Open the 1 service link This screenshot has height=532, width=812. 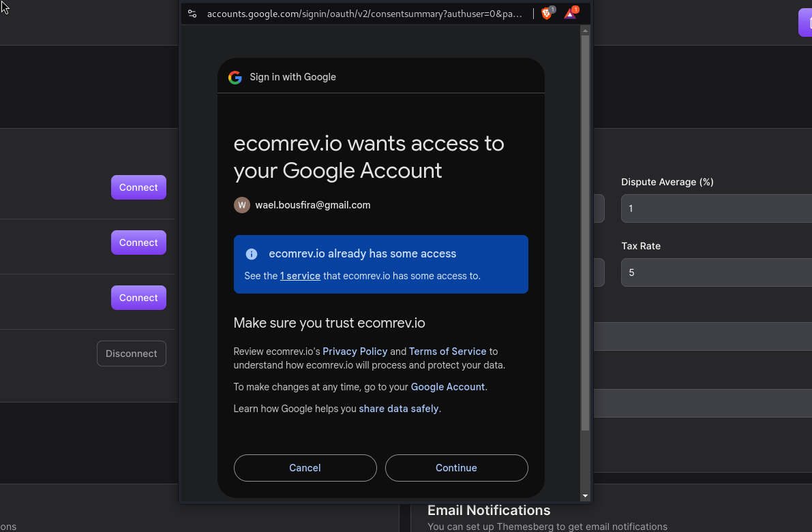pyautogui.click(x=301, y=276)
